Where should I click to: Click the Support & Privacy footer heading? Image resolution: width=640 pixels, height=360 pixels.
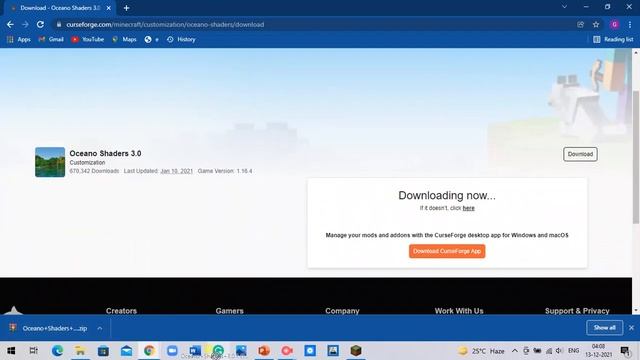click(x=577, y=311)
